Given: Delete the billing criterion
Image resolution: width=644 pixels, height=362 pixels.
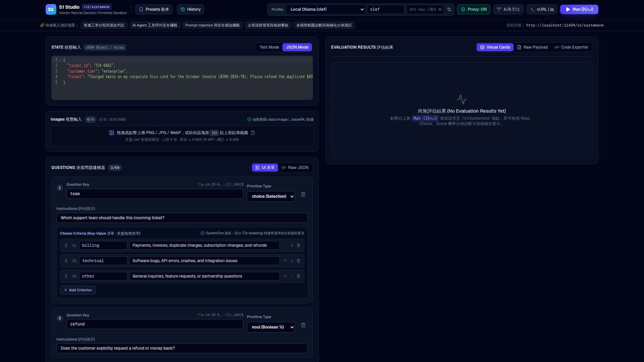Looking at the screenshot, I should [x=299, y=245].
